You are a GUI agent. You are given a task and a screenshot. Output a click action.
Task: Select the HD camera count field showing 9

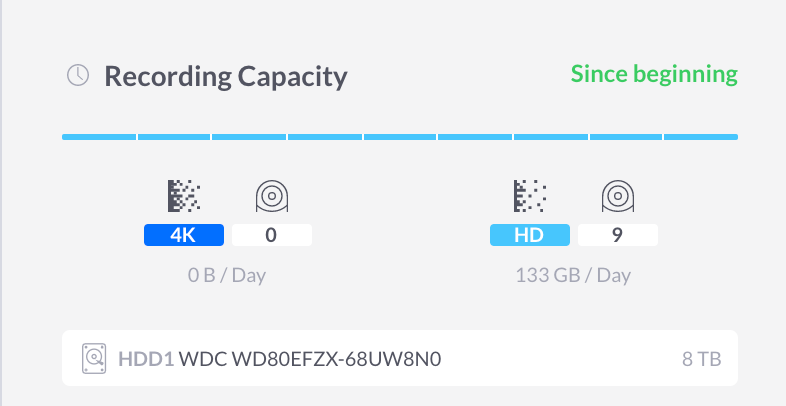coord(617,235)
